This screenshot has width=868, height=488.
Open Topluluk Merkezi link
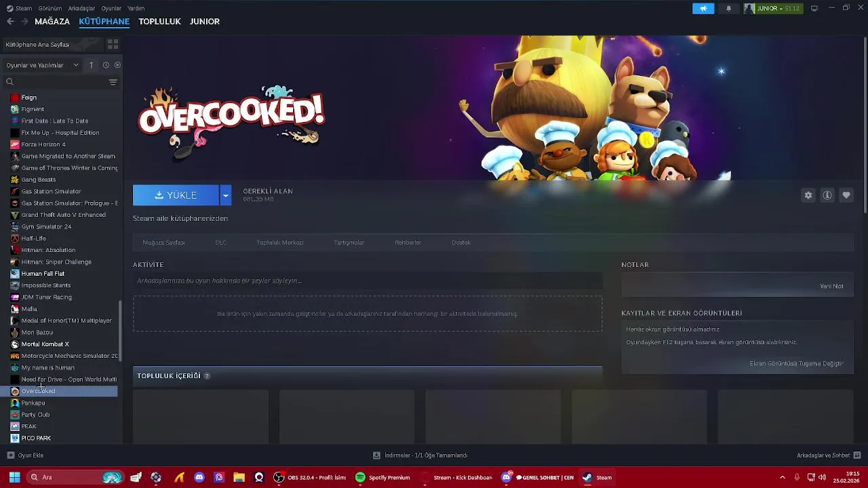280,243
